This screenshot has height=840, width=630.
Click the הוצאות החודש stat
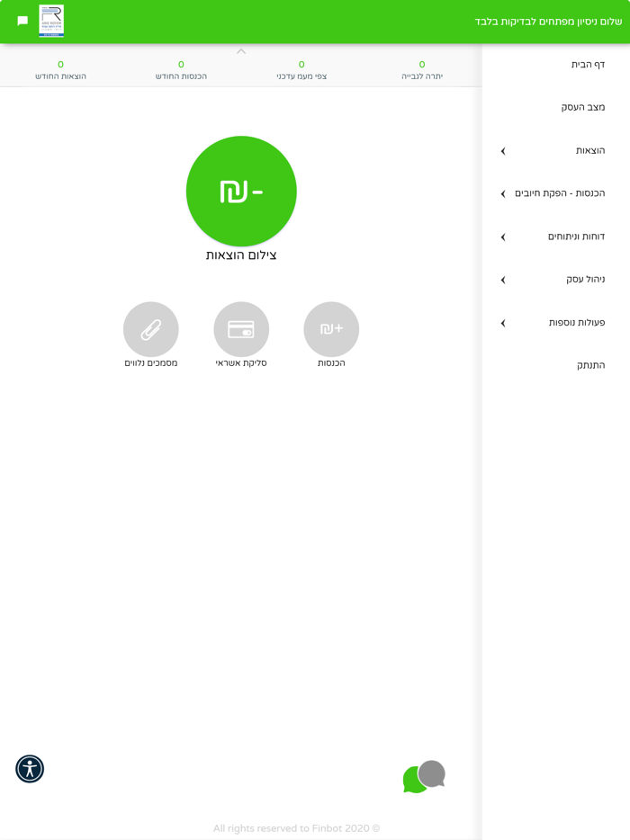pos(60,70)
